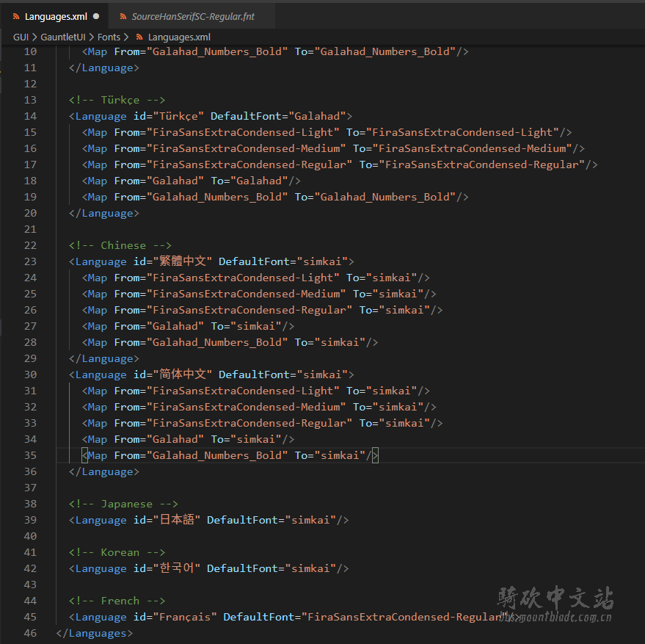Select line number 42 in the gutter

point(30,568)
